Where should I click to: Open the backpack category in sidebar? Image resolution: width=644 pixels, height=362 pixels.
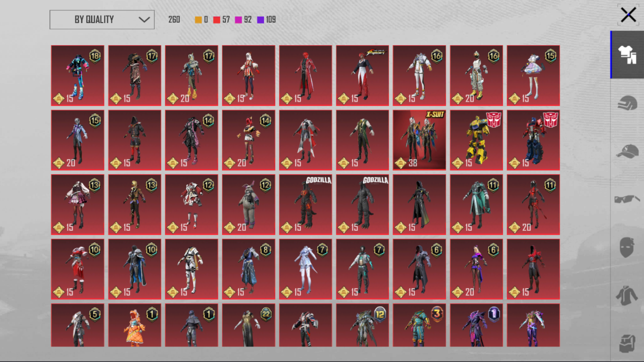[627, 344]
